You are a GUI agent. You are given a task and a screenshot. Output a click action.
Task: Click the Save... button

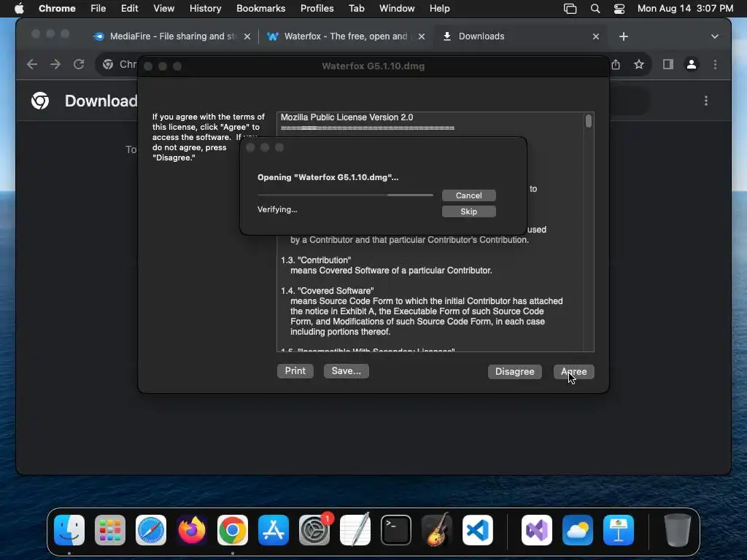click(x=346, y=371)
